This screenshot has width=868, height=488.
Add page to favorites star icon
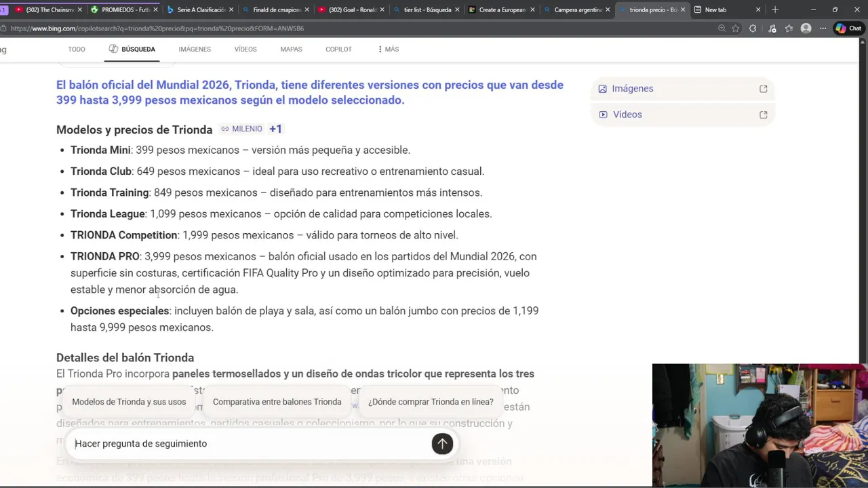coord(736,28)
